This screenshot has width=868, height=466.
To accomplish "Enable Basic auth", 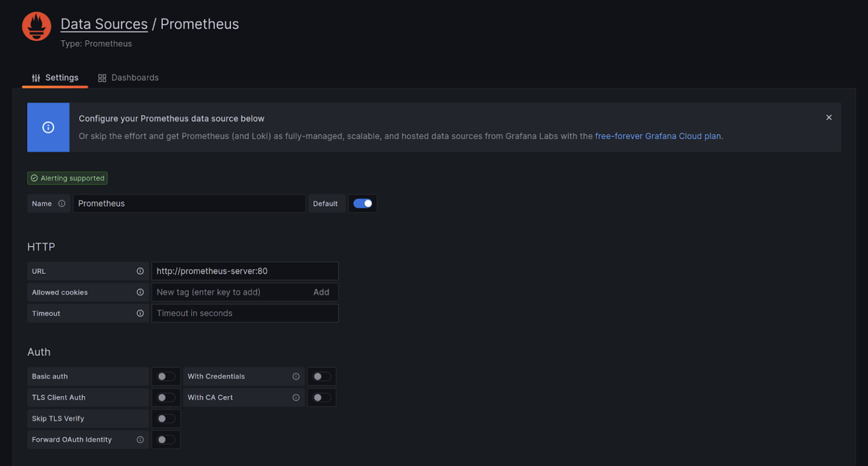I will point(166,376).
